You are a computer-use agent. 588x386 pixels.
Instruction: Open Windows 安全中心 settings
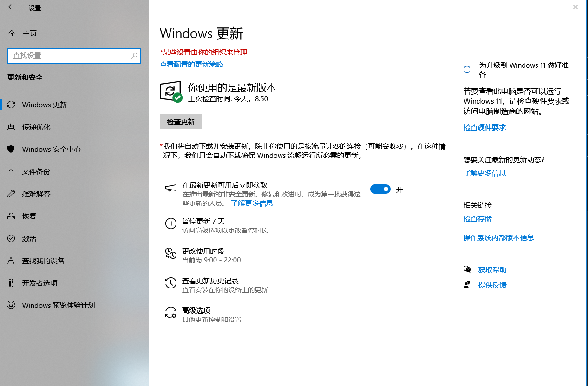[x=51, y=149]
